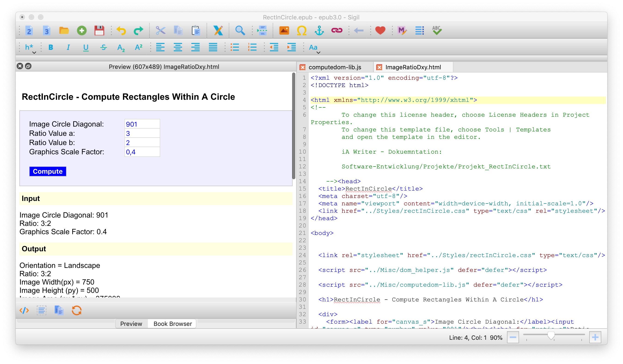Copy selection toolbar icon

[178, 31]
